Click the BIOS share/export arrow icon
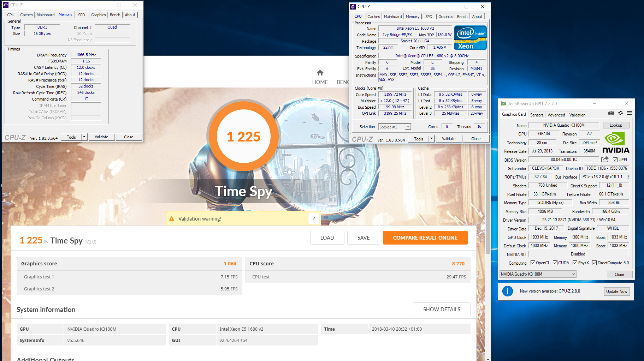The image size is (644, 361). 605,160
